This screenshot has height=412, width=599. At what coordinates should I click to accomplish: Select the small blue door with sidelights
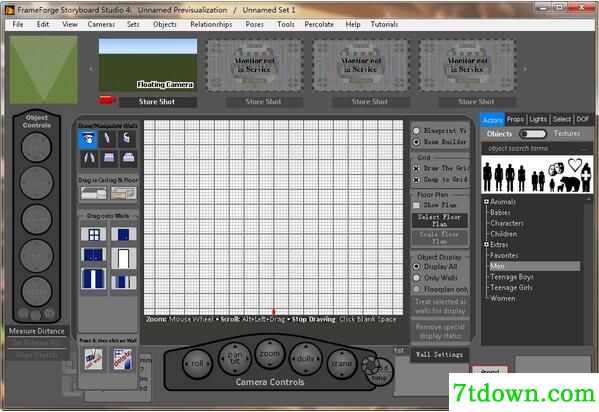pos(123,282)
